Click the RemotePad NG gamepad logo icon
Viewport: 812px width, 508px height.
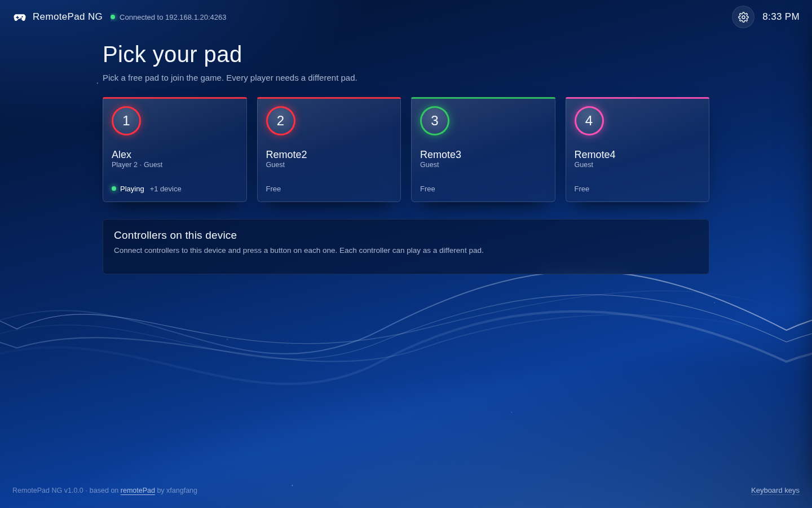(20, 17)
